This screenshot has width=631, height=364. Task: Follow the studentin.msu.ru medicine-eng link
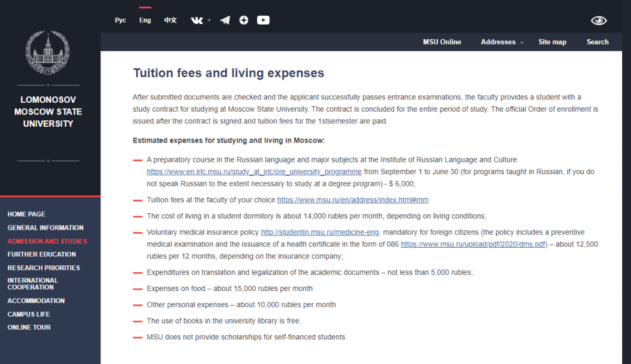(x=321, y=233)
